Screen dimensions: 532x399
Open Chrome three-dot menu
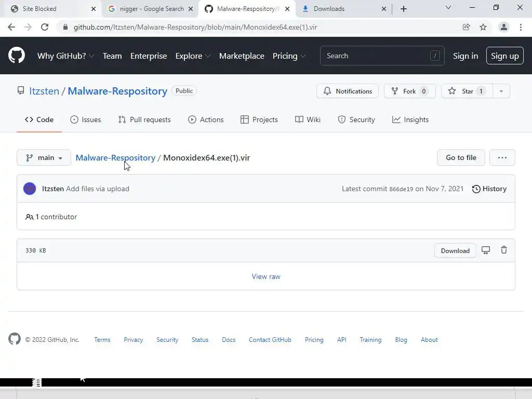point(521,27)
